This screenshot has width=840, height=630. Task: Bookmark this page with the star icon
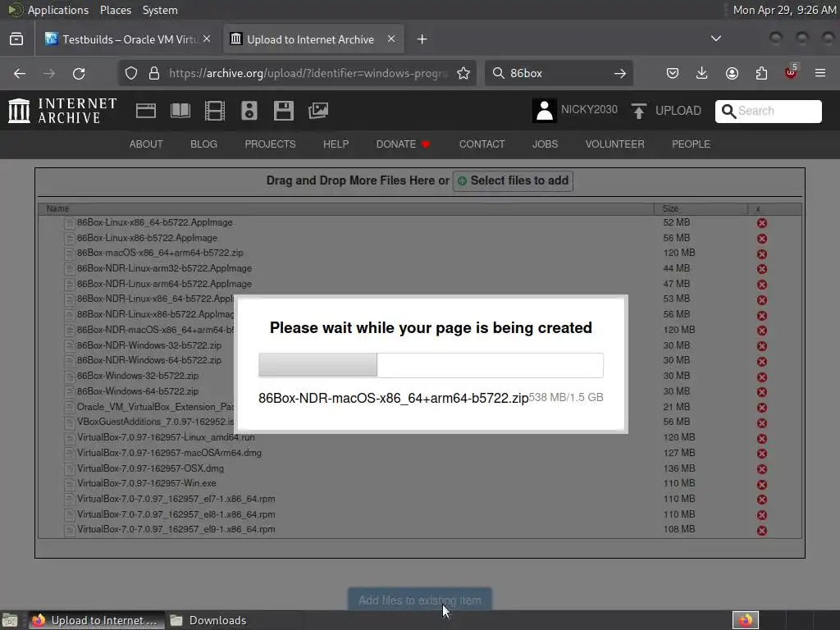[x=463, y=73]
